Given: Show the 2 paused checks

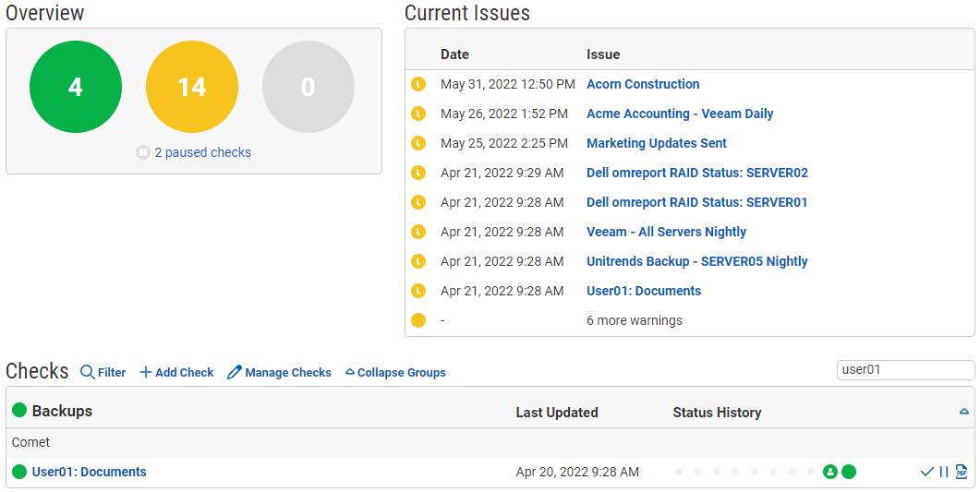Looking at the screenshot, I should [201, 152].
